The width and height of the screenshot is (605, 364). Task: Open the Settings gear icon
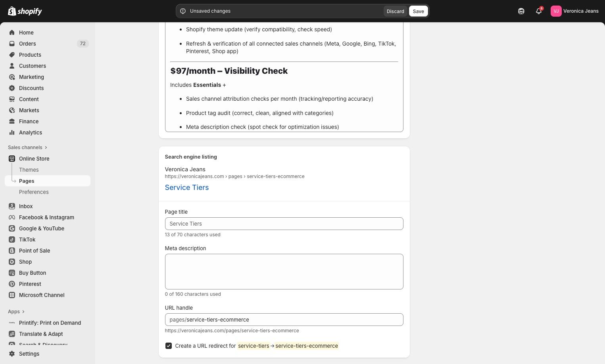pyautogui.click(x=12, y=354)
